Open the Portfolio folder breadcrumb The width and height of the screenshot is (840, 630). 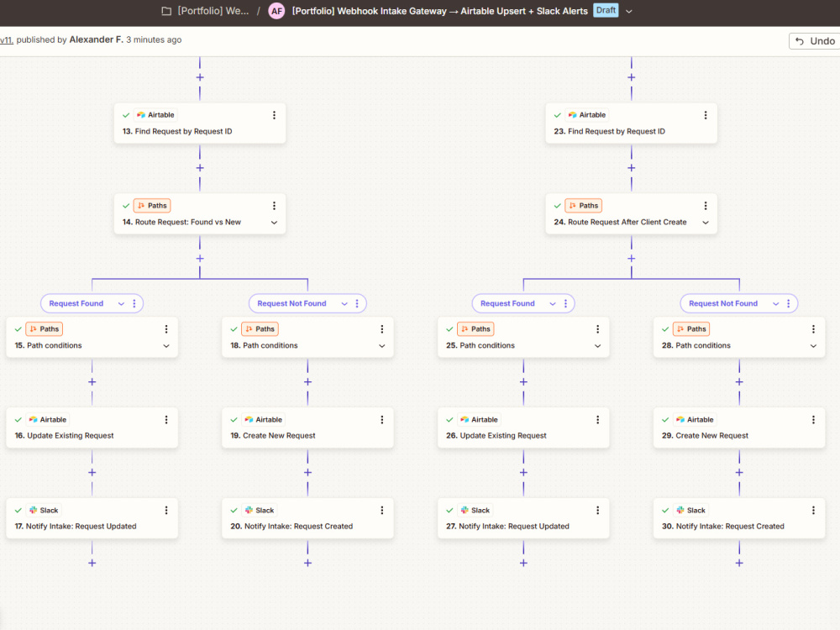pos(206,11)
